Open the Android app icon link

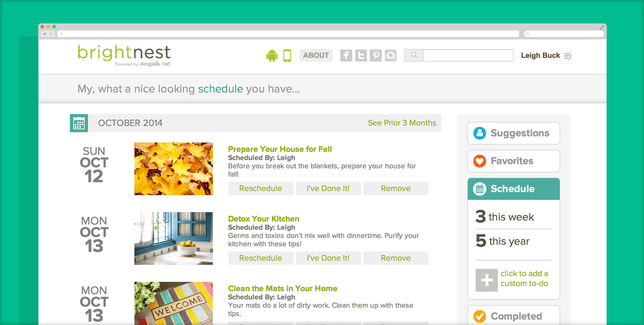pyautogui.click(x=272, y=56)
